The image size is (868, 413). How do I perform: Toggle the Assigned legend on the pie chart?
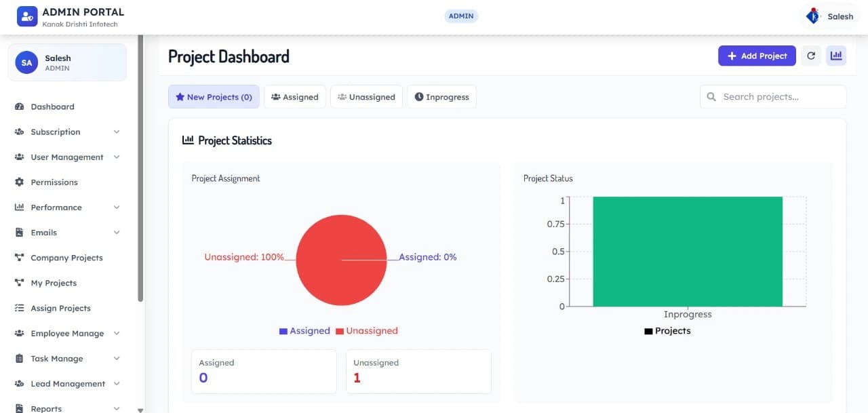tap(304, 330)
